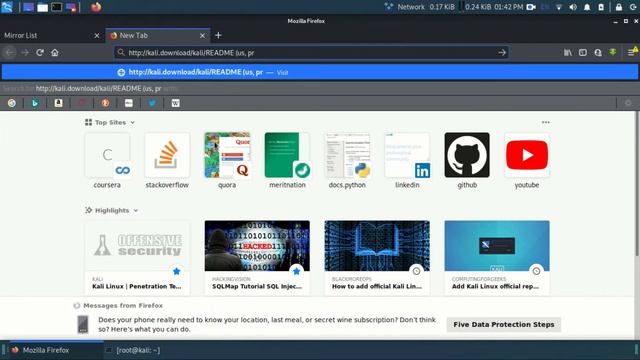Open a new browser tab

pyautogui.click(x=218, y=36)
